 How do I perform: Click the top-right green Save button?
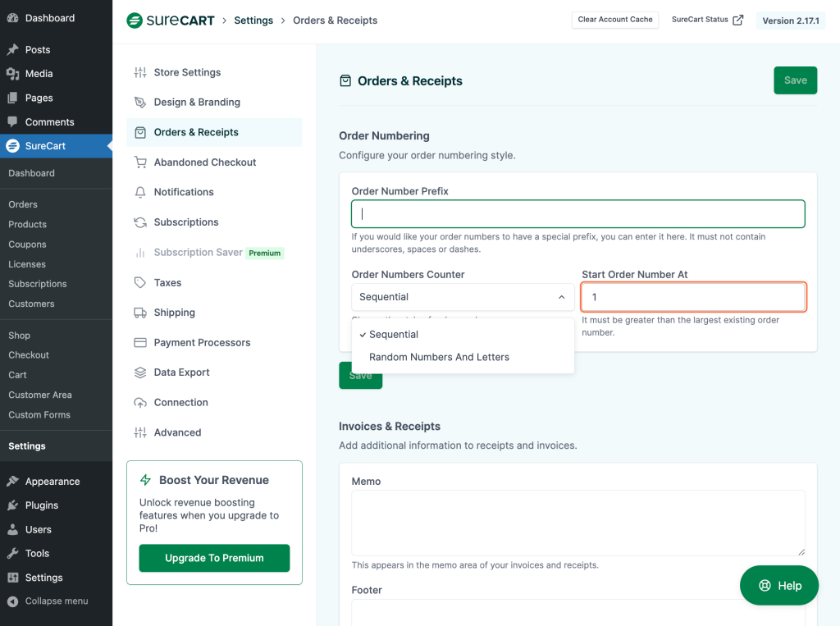[795, 80]
